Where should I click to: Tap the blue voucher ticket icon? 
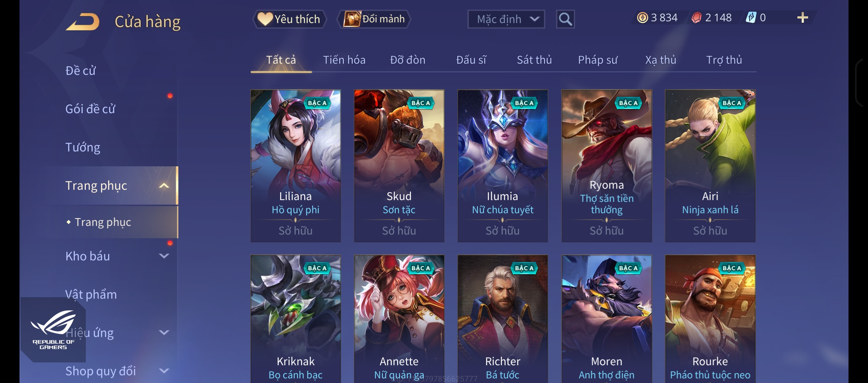[x=751, y=17]
